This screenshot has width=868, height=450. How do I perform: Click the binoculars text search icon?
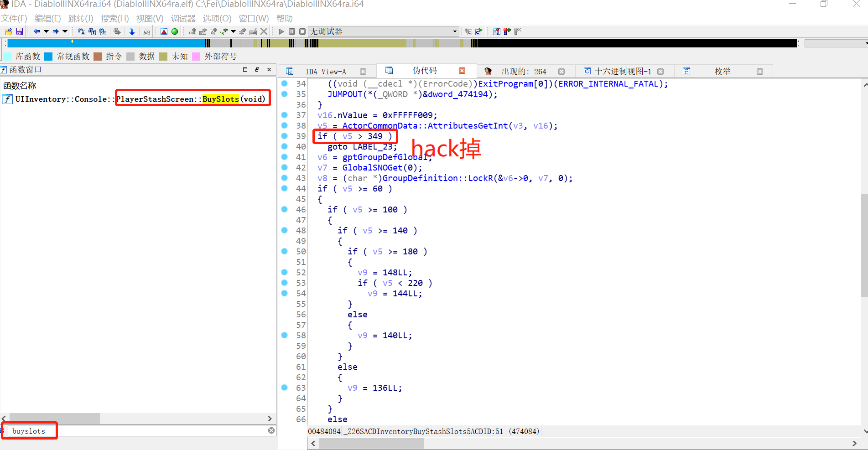point(92,31)
